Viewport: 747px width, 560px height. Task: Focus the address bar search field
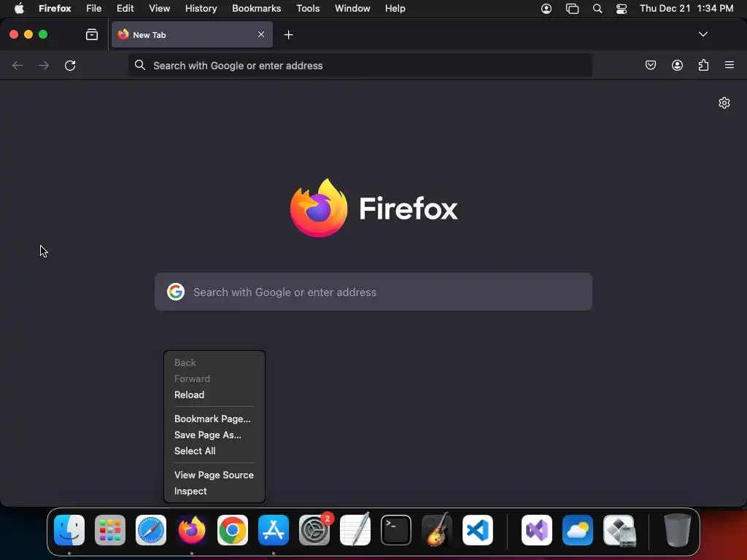point(360,65)
